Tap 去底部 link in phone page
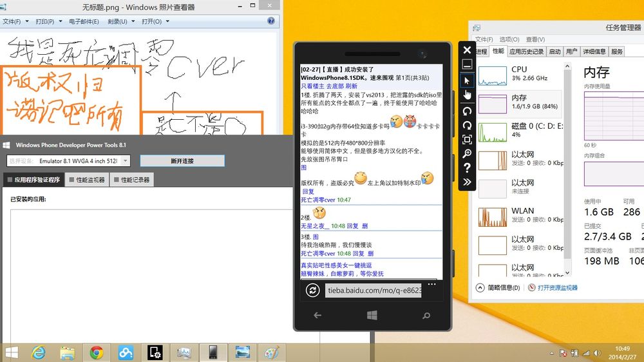The image size is (644, 362). point(335,86)
